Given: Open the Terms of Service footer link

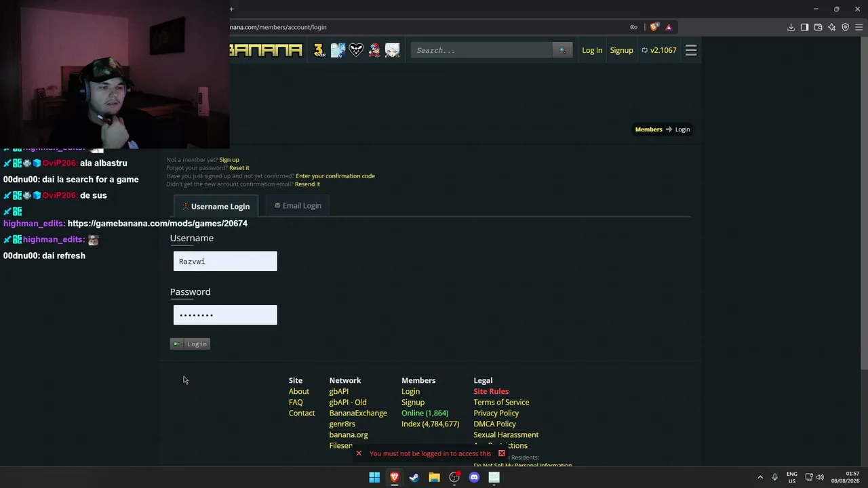Looking at the screenshot, I should tap(501, 402).
